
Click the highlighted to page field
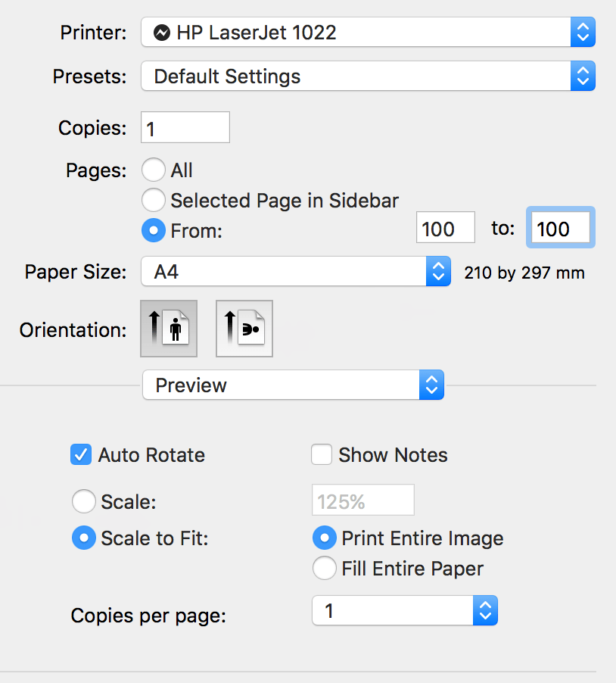pos(560,227)
